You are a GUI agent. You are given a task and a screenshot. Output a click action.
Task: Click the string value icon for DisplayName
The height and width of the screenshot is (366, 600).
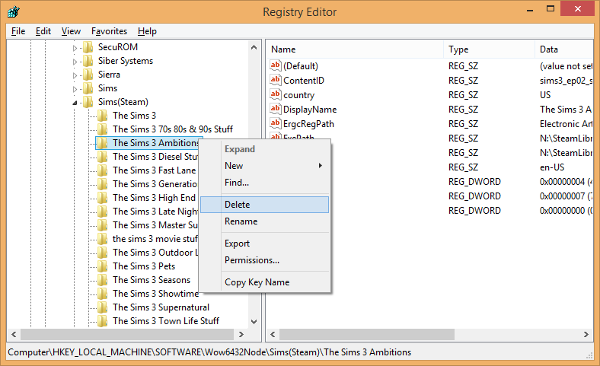[x=276, y=109]
